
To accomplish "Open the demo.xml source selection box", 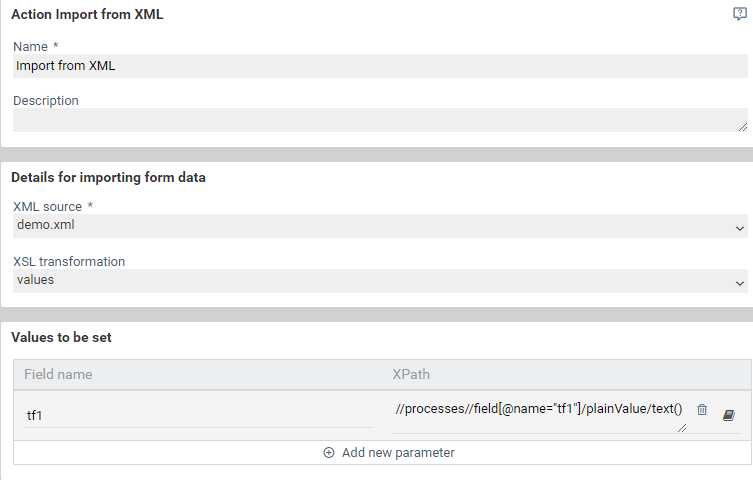I will coord(380,226).
